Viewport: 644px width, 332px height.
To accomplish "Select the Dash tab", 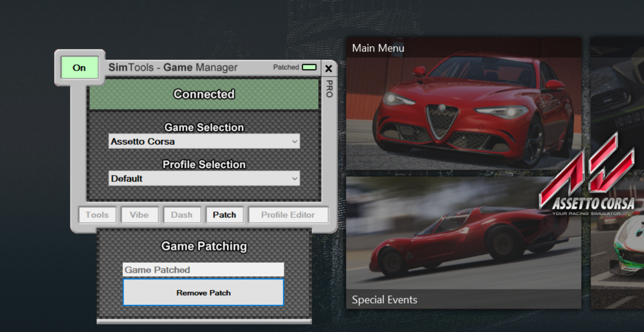I will pos(182,215).
